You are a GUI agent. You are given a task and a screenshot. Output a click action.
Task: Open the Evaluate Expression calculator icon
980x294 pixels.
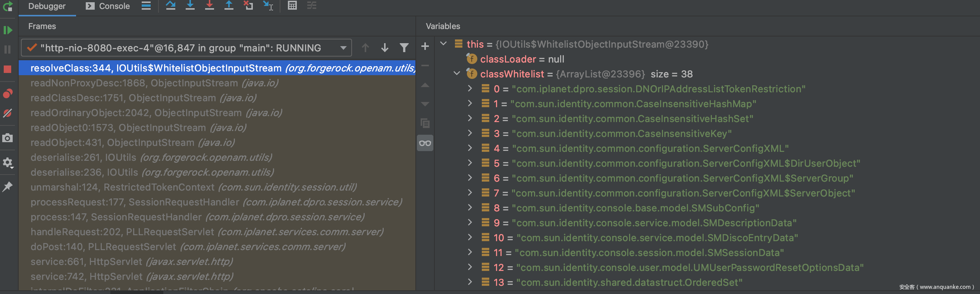pyautogui.click(x=292, y=6)
